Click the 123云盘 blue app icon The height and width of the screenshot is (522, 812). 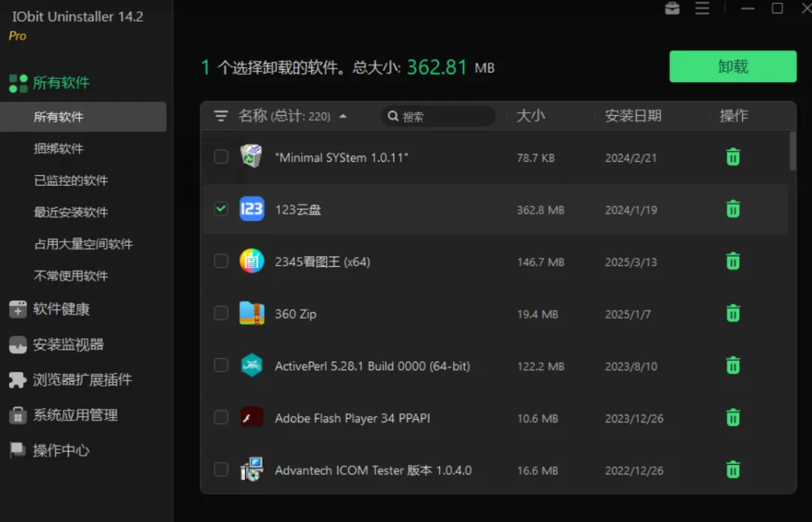(x=252, y=208)
